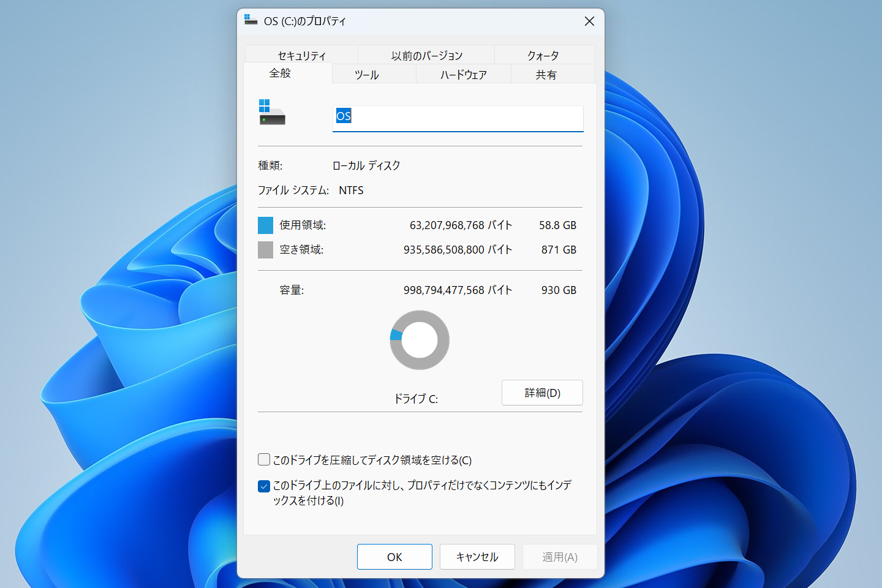Close the properties dialog with the X

(x=589, y=21)
